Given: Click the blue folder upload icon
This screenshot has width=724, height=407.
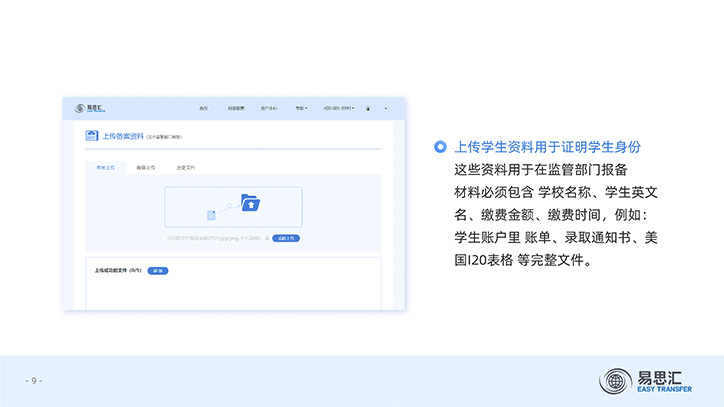Looking at the screenshot, I should coord(251,204).
